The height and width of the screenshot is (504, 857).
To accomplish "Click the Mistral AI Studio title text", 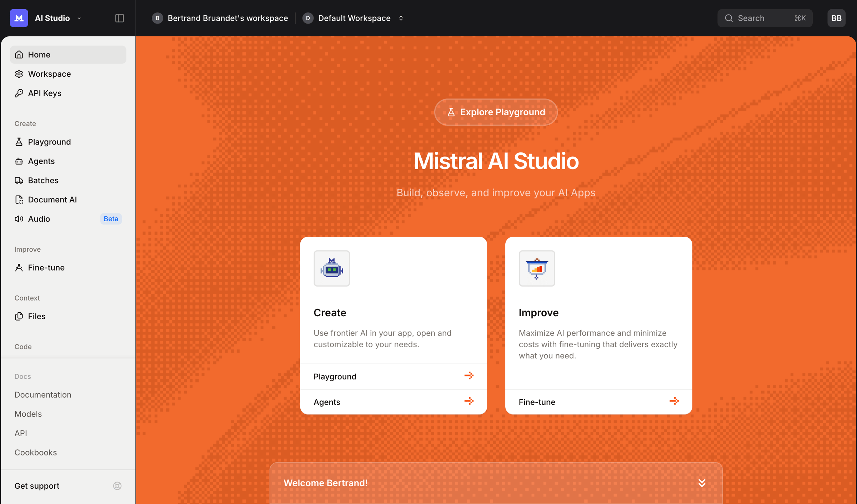I will click(x=496, y=161).
